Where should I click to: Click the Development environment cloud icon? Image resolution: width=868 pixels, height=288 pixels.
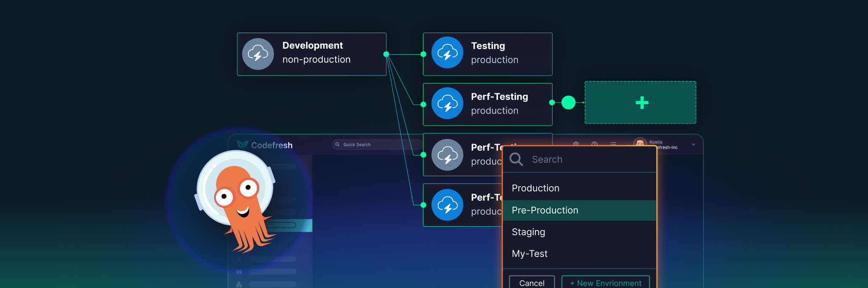point(258,54)
